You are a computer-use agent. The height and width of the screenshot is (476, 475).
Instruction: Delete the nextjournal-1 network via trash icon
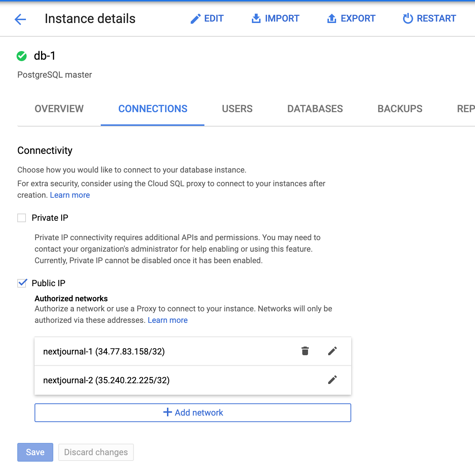(x=305, y=351)
